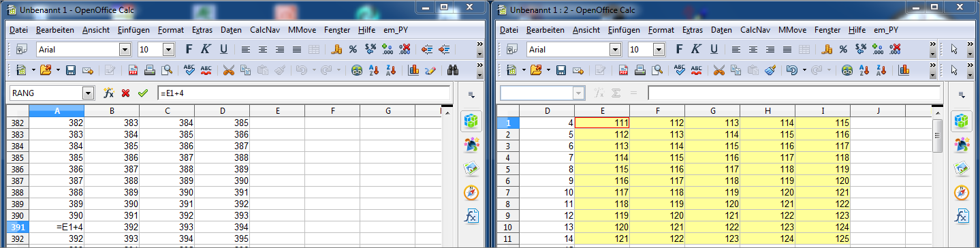980x248 pixels.
Task: Select column header E in Unbenannt 1 window
Action: pyautogui.click(x=277, y=110)
